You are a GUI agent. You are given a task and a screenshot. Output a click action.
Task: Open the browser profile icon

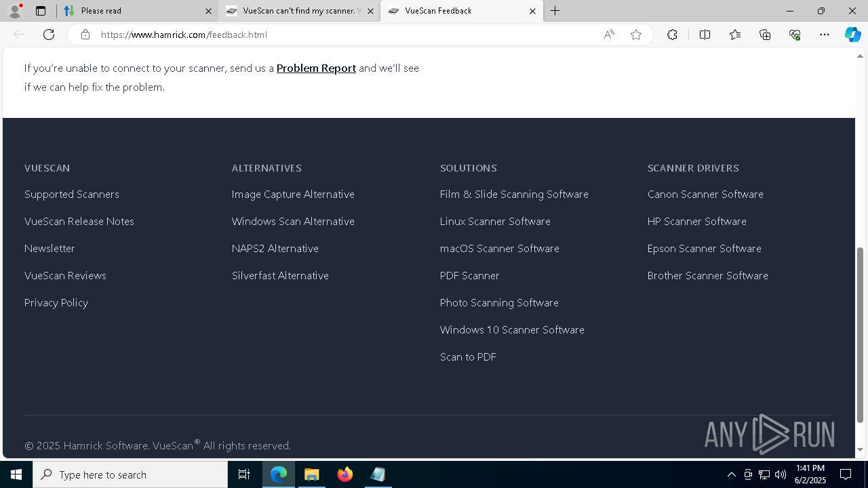tap(15, 10)
